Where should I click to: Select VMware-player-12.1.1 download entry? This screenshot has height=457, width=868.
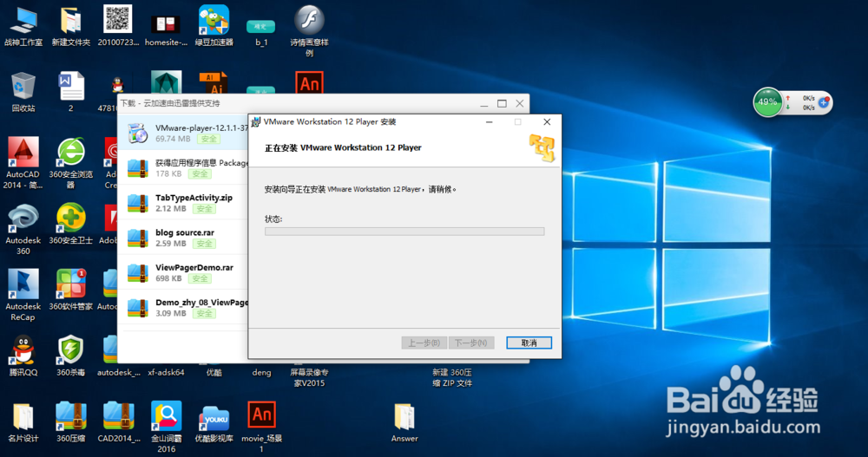[x=184, y=133]
